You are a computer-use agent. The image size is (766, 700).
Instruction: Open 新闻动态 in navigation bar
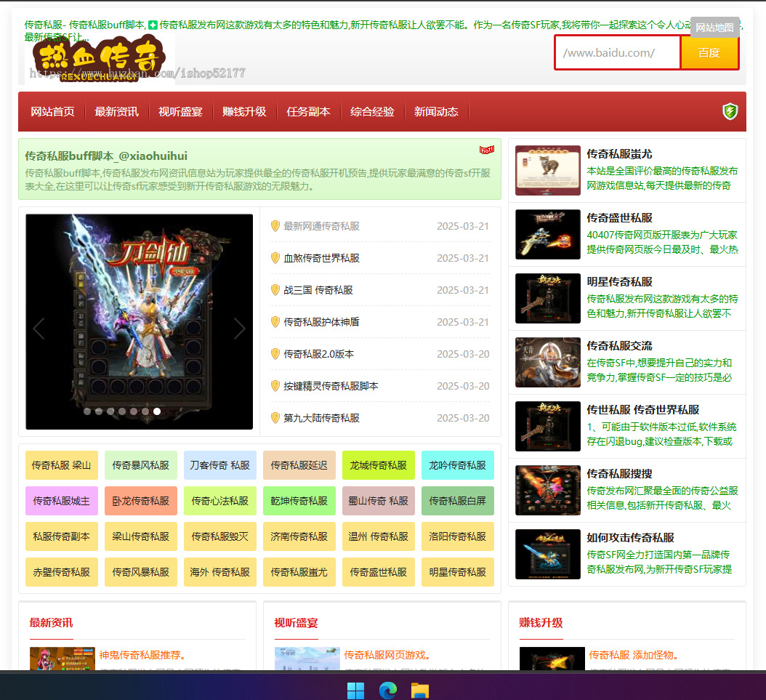pyautogui.click(x=436, y=112)
